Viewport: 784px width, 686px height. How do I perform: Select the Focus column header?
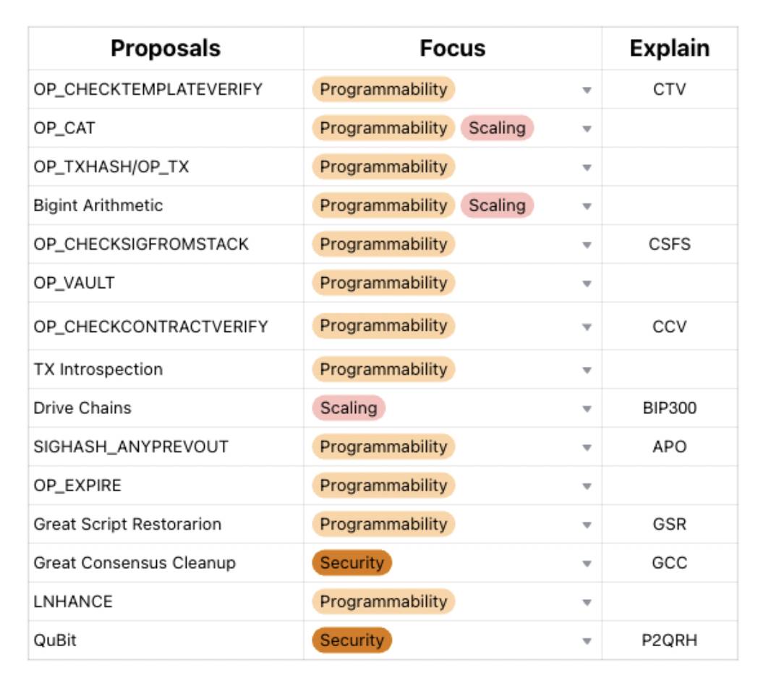click(453, 48)
